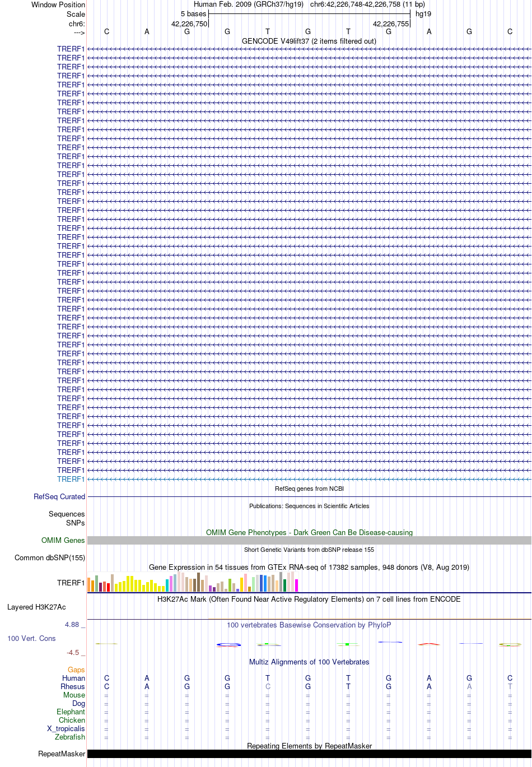The width and height of the screenshot is (532, 767).
Task: Click the Window Position label
Action: (x=58, y=4)
